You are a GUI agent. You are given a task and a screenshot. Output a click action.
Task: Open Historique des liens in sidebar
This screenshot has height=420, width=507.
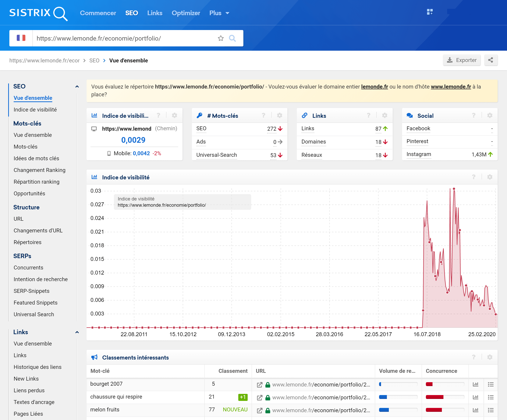coord(37,367)
